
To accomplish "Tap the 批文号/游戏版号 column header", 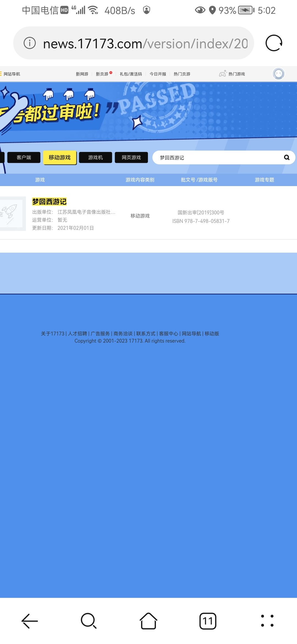I will tap(199, 180).
